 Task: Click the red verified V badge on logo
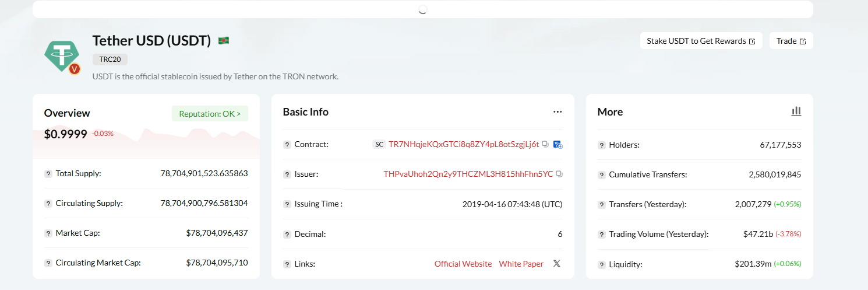click(75, 69)
